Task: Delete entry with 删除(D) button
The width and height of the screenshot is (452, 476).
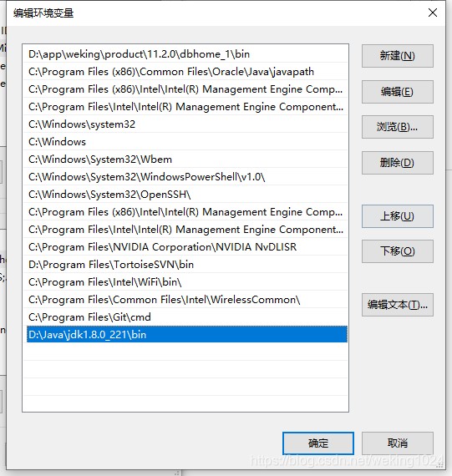Action: click(x=398, y=163)
